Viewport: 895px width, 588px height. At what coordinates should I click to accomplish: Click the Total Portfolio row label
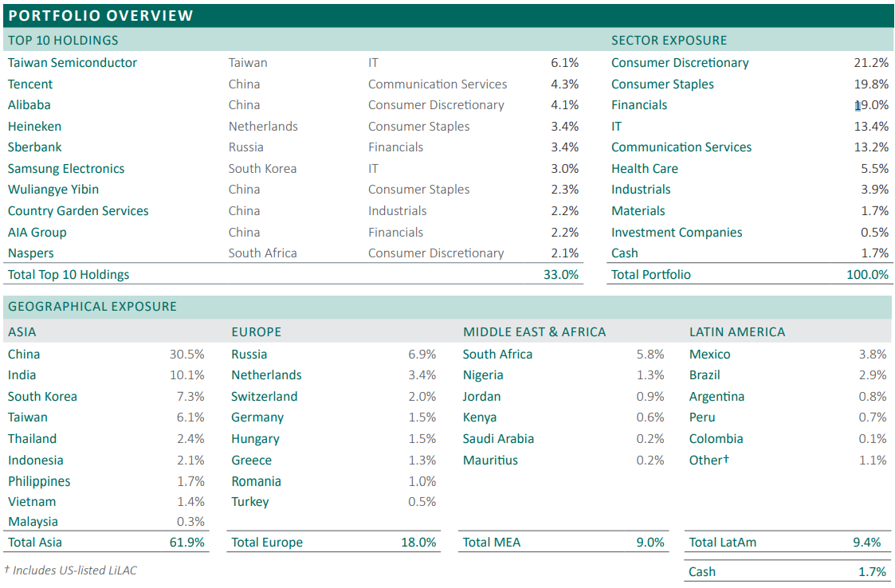click(x=651, y=275)
